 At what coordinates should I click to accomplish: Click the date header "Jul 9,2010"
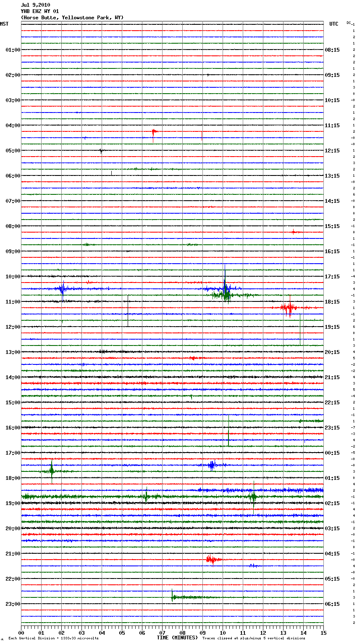click(x=35, y=5)
